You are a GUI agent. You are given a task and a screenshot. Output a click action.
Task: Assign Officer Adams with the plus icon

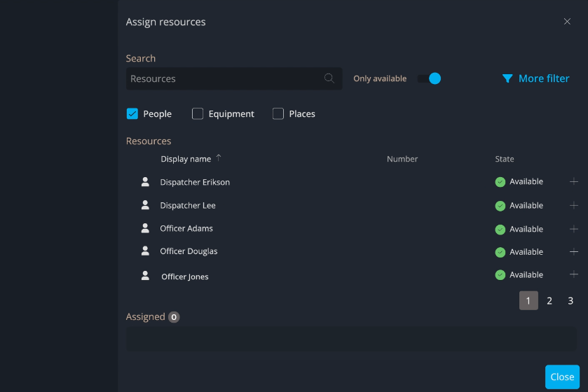pos(574,229)
